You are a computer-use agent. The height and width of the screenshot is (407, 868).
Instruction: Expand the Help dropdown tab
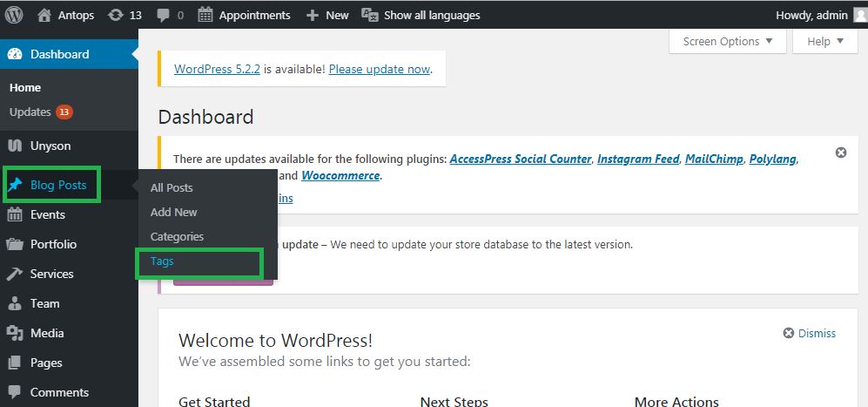[x=824, y=42]
